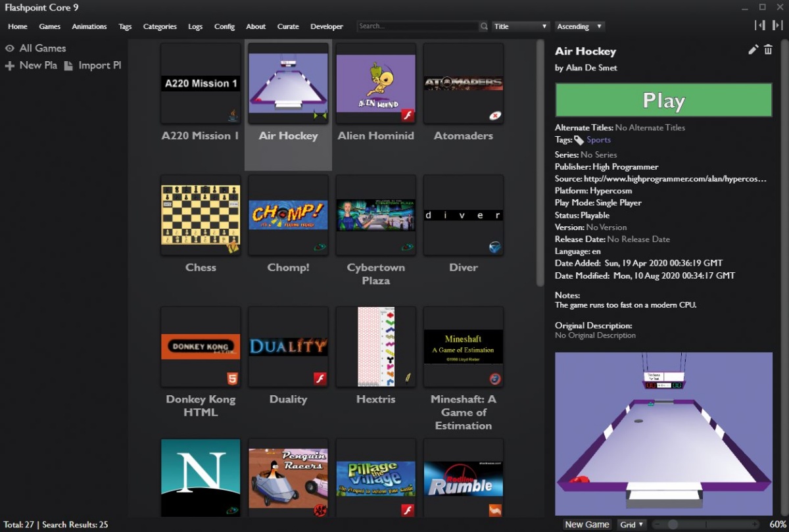This screenshot has width=789, height=532.
Task: Focus the Search input field
Action: (418, 26)
